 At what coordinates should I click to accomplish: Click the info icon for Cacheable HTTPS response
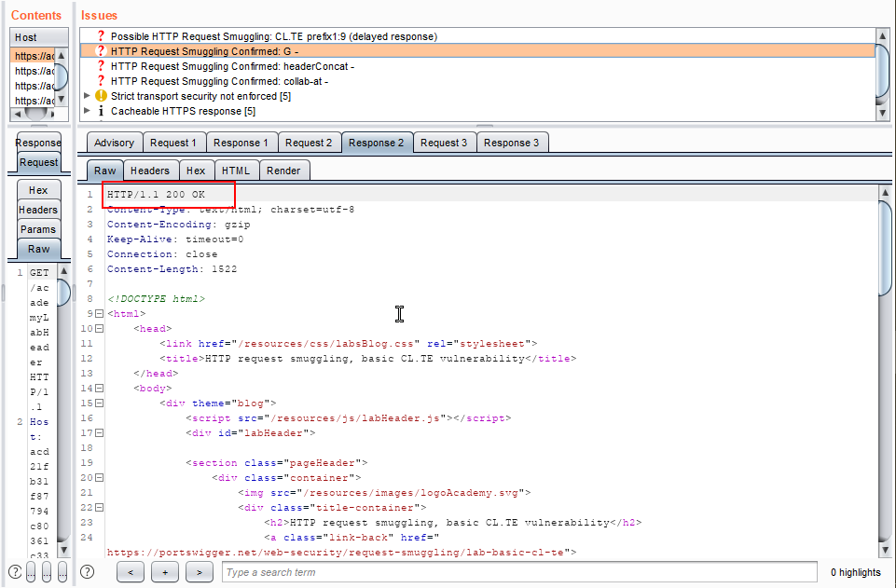click(101, 111)
